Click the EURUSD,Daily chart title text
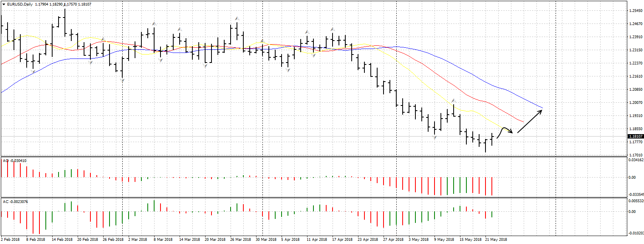Viewport: 644px width, 244px height. pyautogui.click(x=20, y=4)
